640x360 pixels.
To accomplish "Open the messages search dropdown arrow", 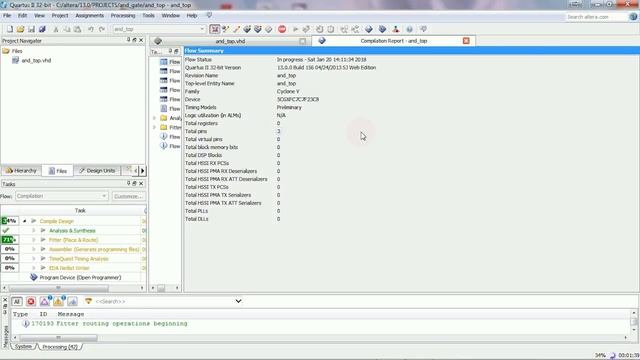I will 238,301.
